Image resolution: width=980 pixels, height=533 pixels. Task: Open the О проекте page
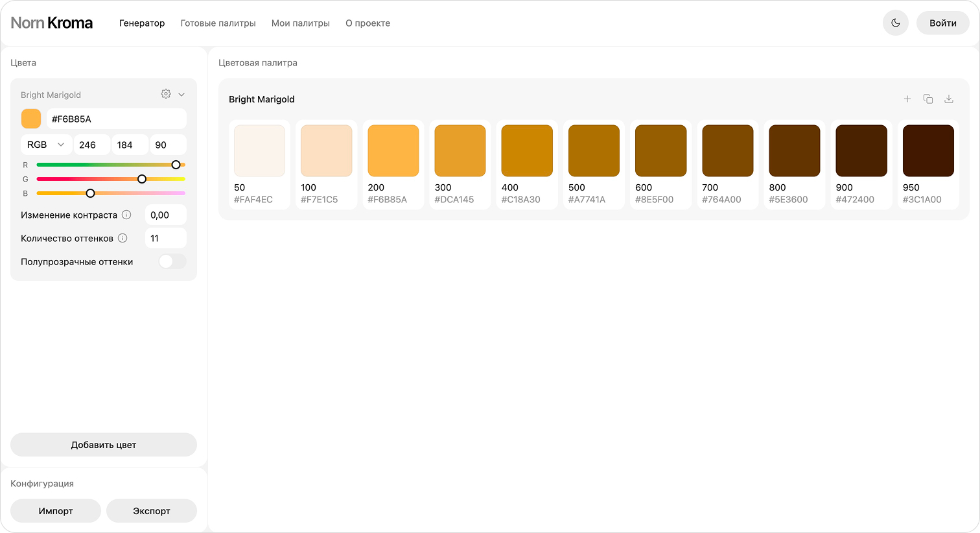coord(367,23)
